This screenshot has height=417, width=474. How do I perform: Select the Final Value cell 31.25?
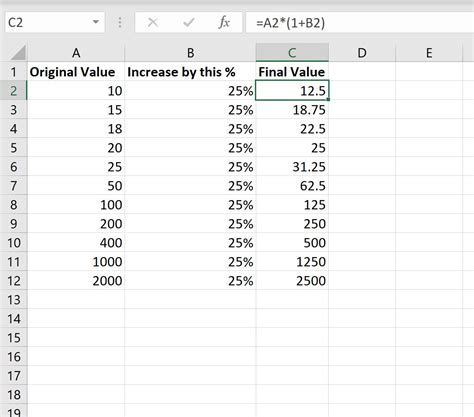click(x=292, y=167)
